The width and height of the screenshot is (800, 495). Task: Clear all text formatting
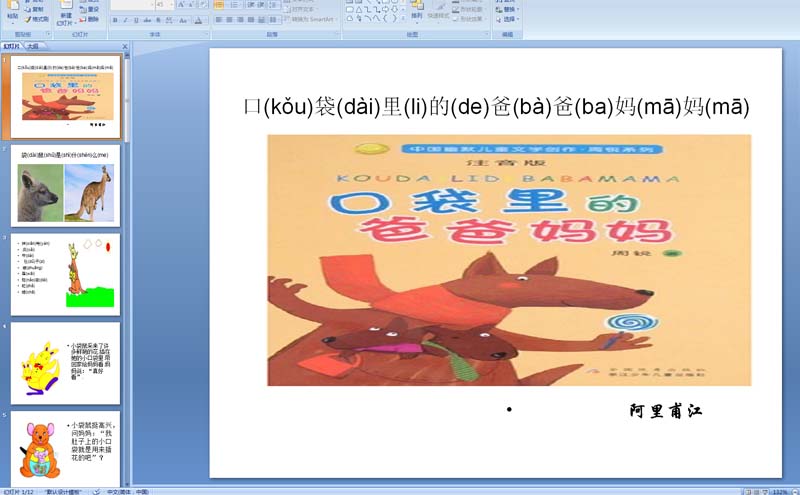203,5
